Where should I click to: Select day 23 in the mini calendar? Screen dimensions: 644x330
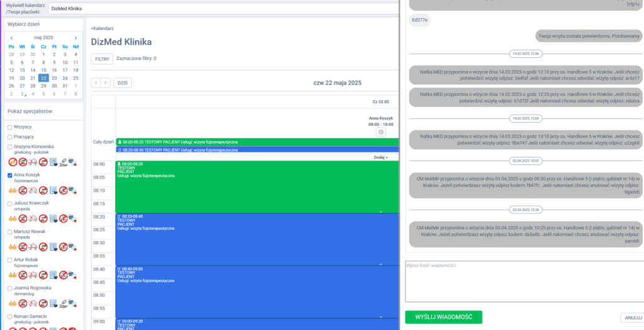tap(55, 78)
